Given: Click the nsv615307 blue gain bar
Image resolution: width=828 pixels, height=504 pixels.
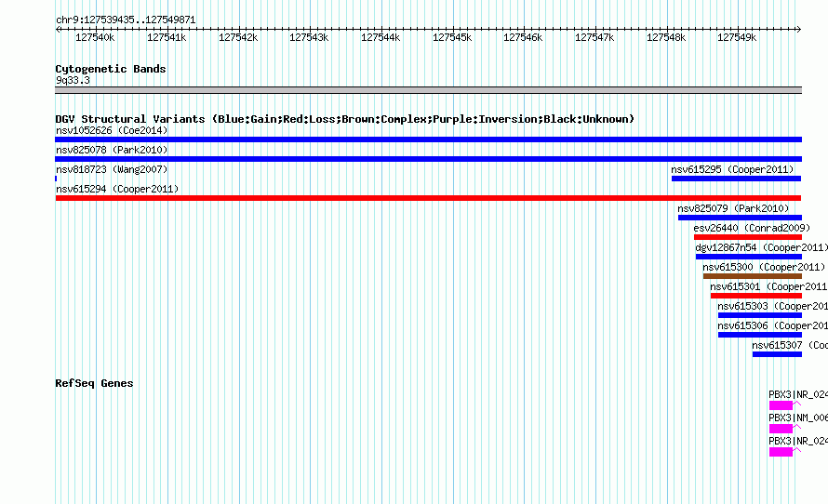Looking at the screenshot, I should coord(778,354).
